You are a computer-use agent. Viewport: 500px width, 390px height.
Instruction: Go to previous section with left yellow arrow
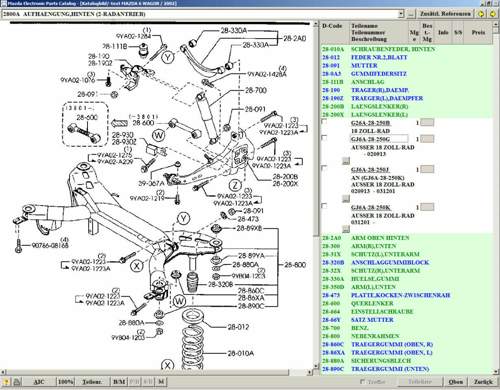click(481, 14)
